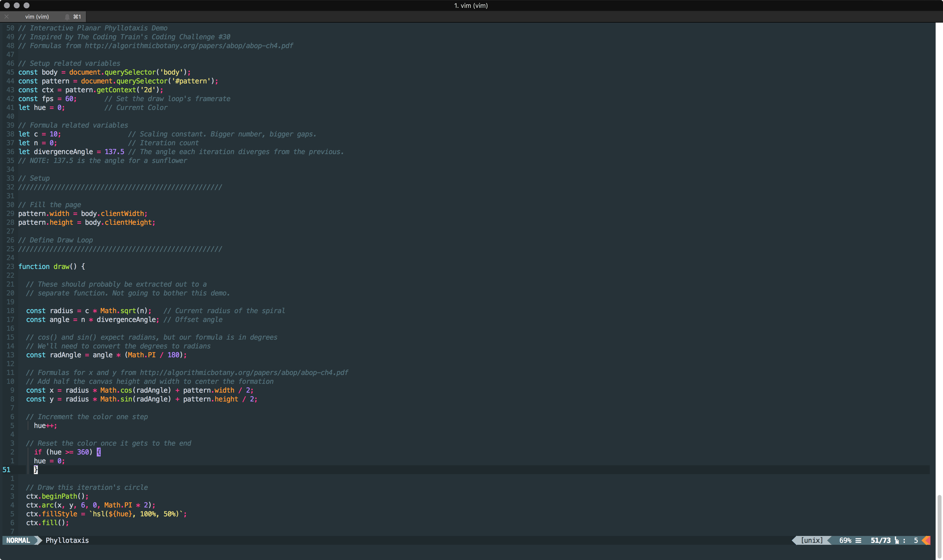Click the NORMAL mode indicator
This screenshot has height=560, width=943.
pos(18,540)
